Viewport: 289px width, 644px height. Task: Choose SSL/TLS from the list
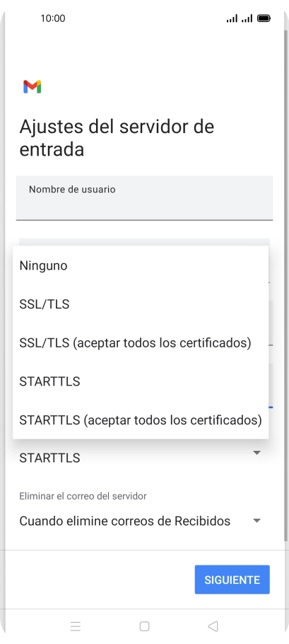pyautogui.click(x=141, y=304)
